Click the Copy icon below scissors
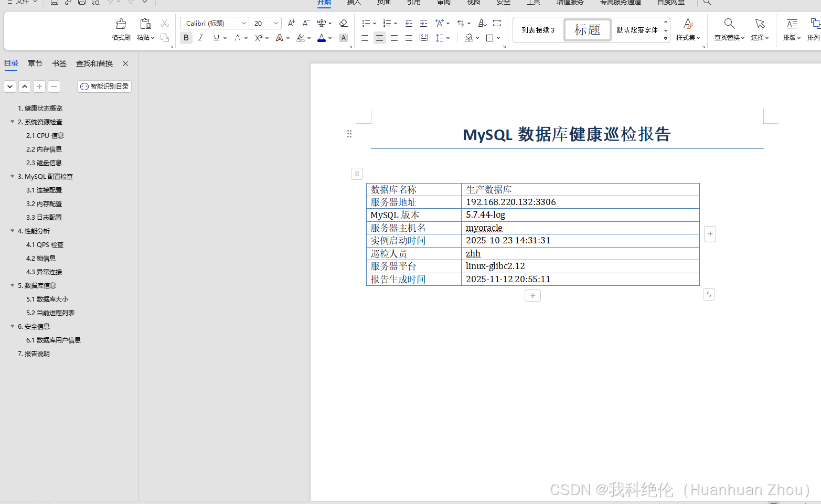The width and height of the screenshot is (821, 504). tap(165, 38)
